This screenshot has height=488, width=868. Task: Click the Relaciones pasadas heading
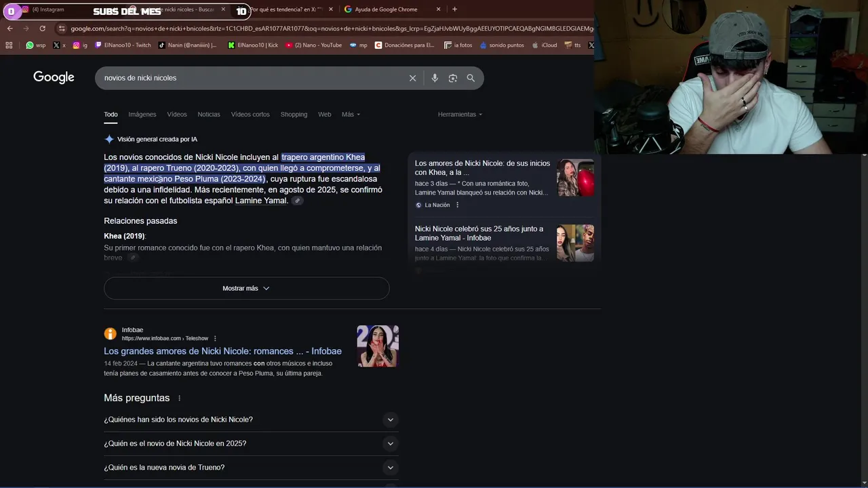(140, 221)
